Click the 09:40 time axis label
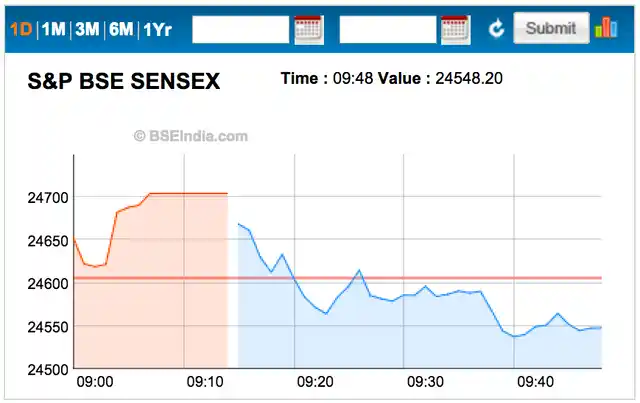The width and height of the screenshot is (640, 403). point(536,382)
